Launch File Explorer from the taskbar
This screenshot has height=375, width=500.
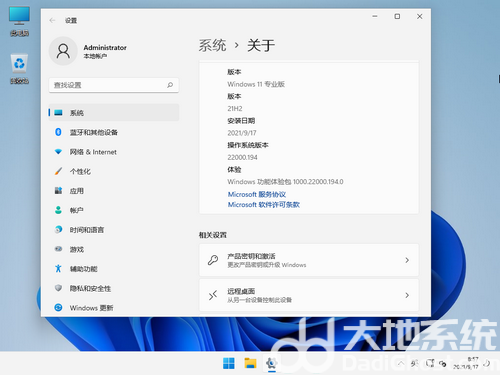click(250, 363)
